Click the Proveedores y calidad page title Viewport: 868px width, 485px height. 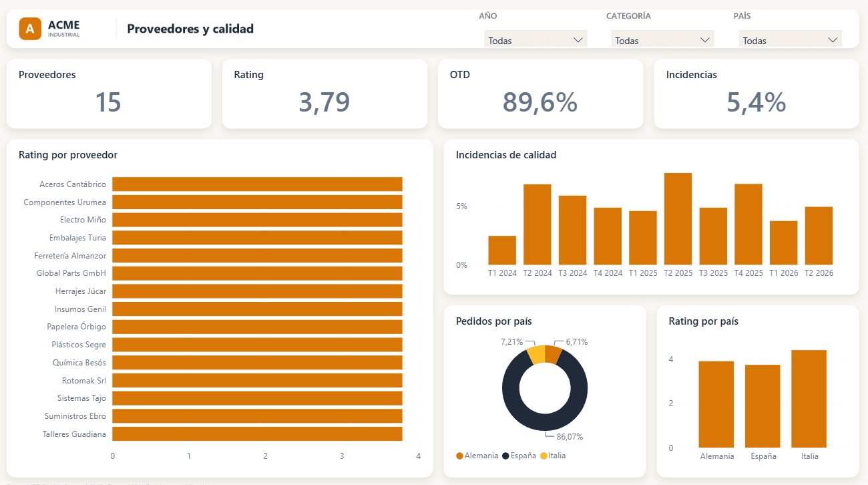tap(190, 29)
